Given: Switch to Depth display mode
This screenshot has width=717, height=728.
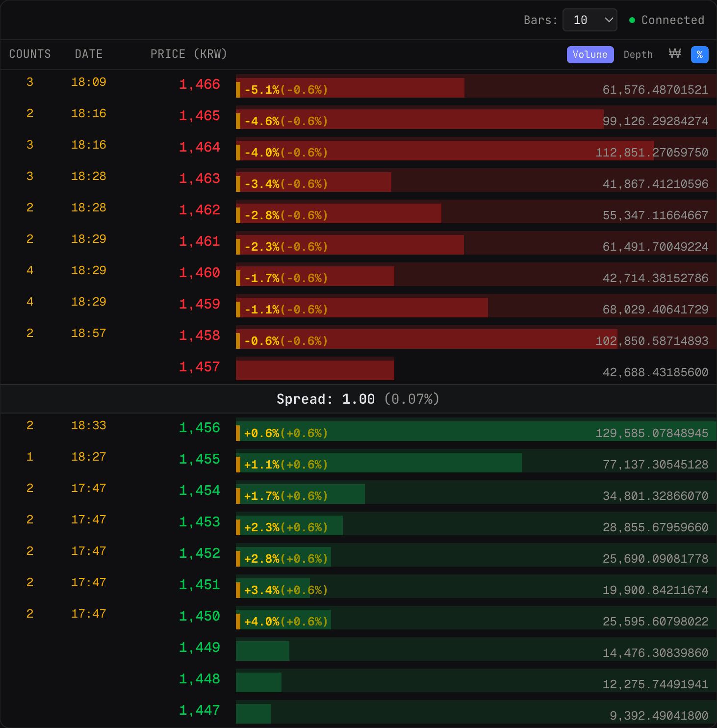Looking at the screenshot, I should pyautogui.click(x=638, y=54).
